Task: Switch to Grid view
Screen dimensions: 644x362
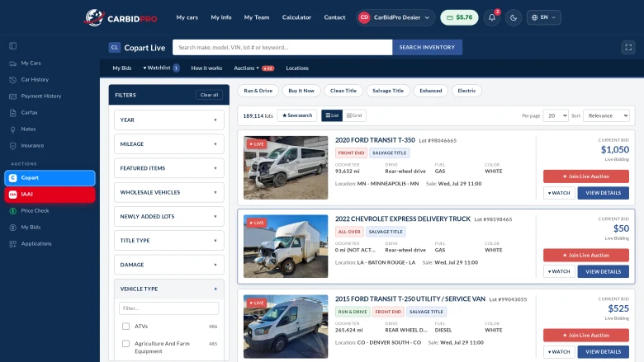Action: tap(354, 115)
